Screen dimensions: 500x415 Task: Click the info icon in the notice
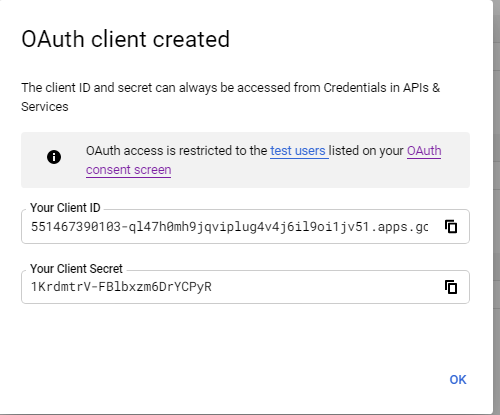(x=54, y=157)
